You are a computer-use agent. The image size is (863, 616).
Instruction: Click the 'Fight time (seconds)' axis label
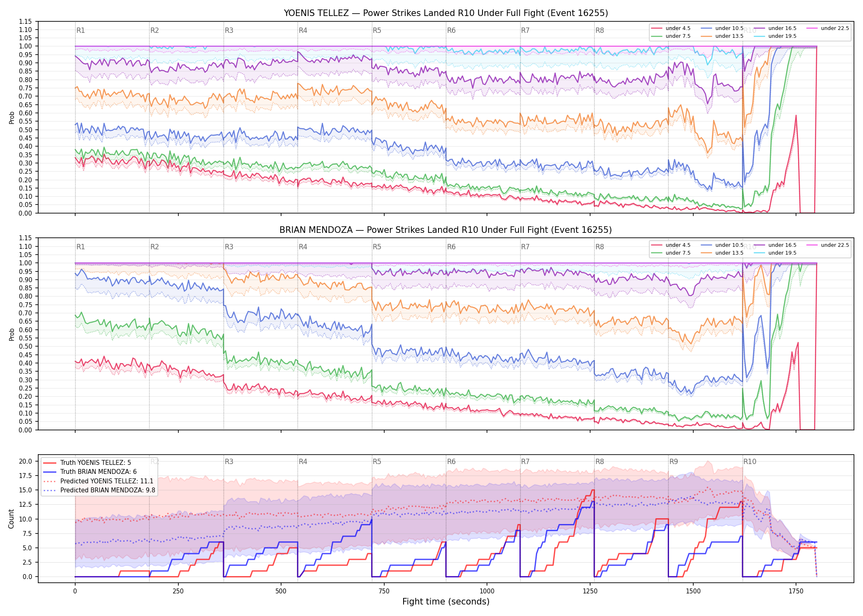pyautogui.click(x=446, y=602)
